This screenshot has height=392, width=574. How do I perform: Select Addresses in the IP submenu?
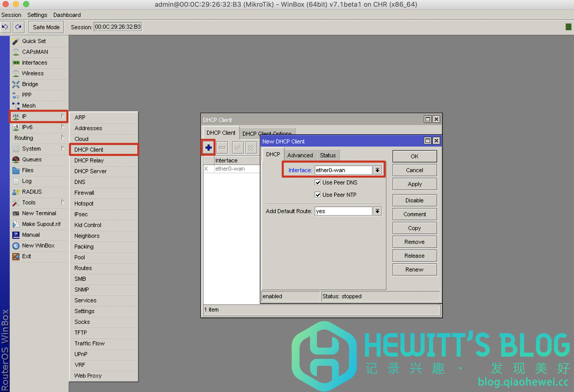coord(104,128)
